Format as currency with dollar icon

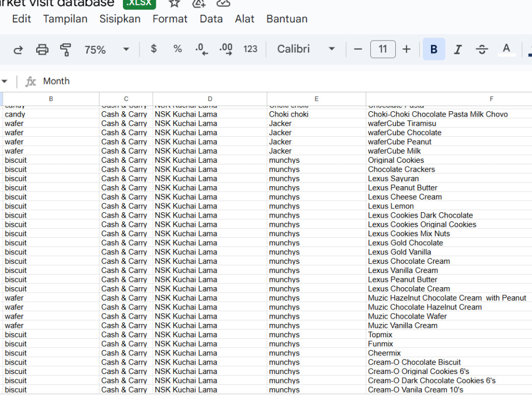pyautogui.click(x=154, y=49)
